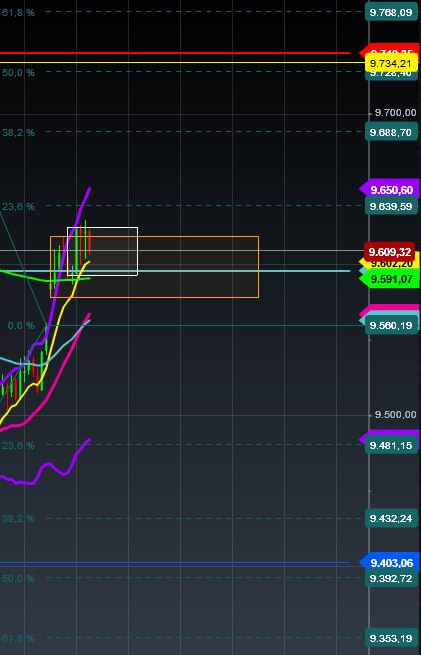Screen dimensions: 421x655
Task: Select the light blue moving average curve
Action: (63, 345)
